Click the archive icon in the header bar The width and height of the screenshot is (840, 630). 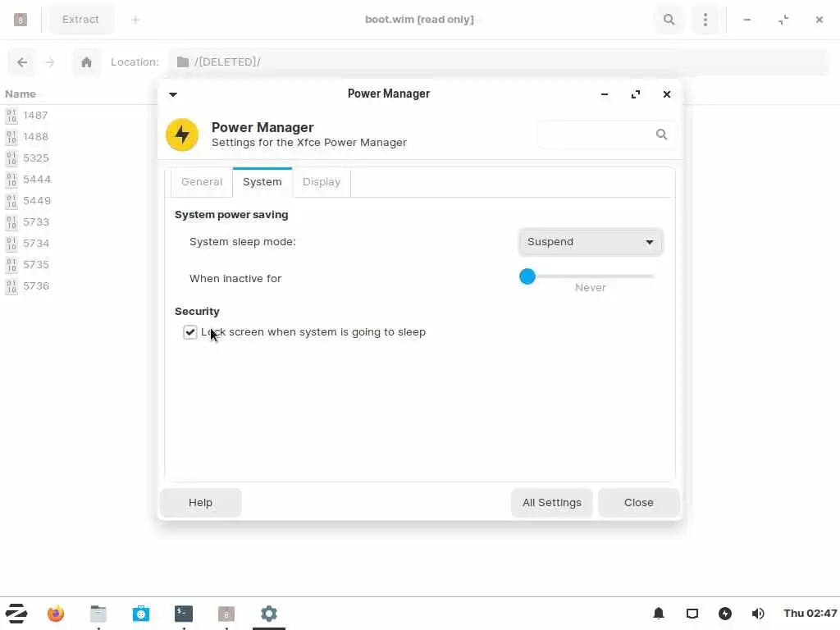pos(21,20)
